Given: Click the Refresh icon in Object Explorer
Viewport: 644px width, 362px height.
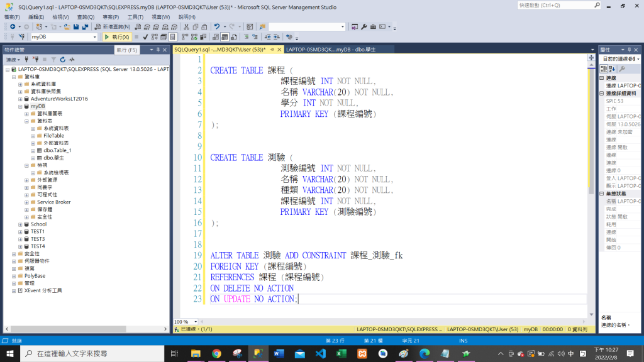Looking at the screenshot, I should tap(62, 60).
